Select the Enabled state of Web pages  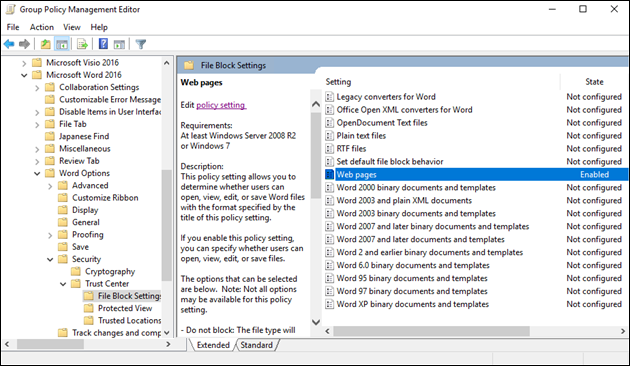(x=594, y=174)
